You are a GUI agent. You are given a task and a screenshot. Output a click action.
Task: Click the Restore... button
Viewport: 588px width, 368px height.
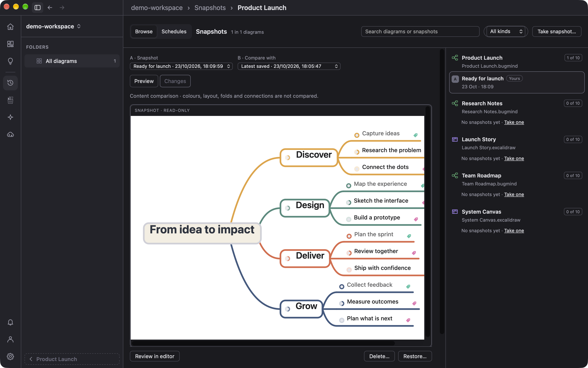415,356
